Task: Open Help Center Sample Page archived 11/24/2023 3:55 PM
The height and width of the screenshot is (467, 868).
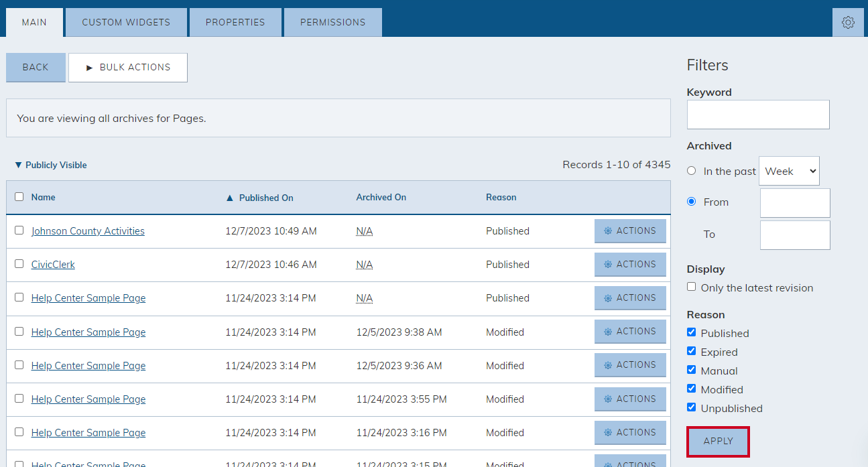Action: [88, 399]
